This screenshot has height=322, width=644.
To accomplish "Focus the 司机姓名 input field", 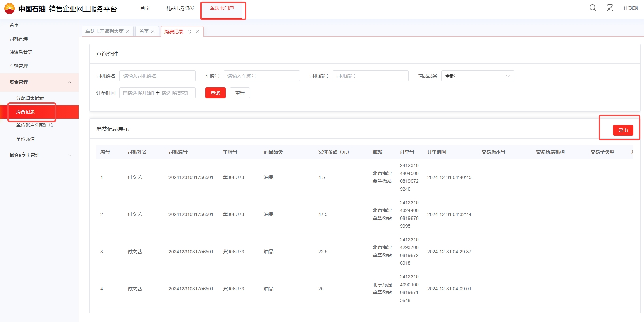I will click(157, 76).
